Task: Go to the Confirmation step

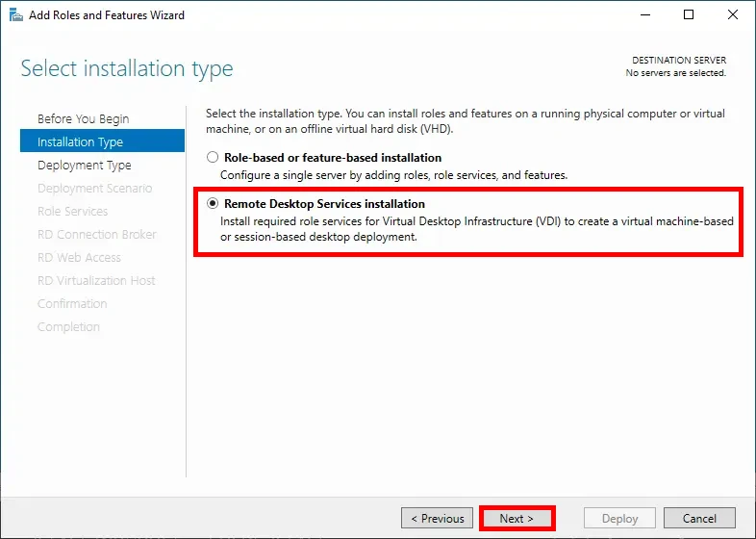Action: (72, 304)
